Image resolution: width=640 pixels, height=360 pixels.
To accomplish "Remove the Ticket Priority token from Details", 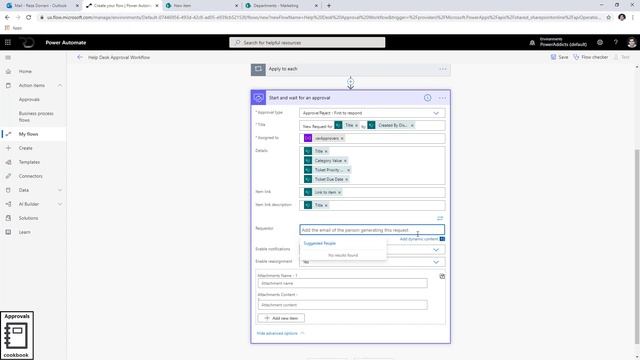I will pos(348,170).
